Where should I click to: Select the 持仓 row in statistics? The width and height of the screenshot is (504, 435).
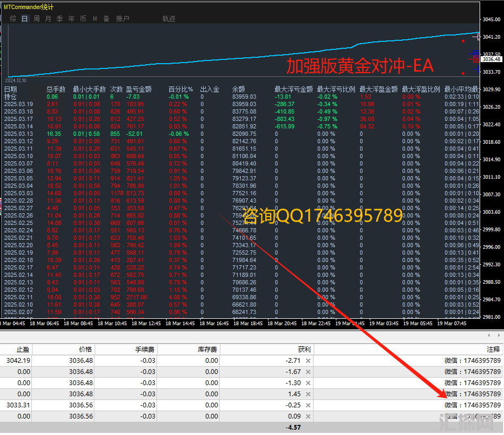pyautogui.click(x=11, y=97)
